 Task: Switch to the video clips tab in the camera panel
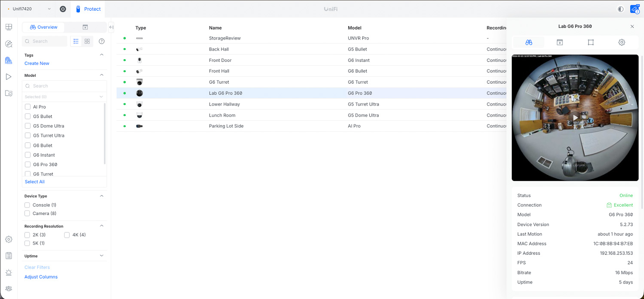point(559,42)
